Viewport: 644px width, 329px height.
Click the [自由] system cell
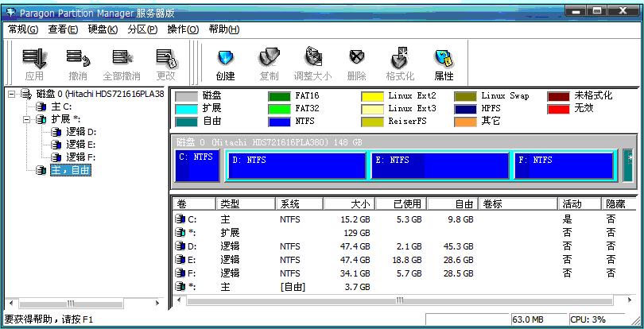pos(293,287)
